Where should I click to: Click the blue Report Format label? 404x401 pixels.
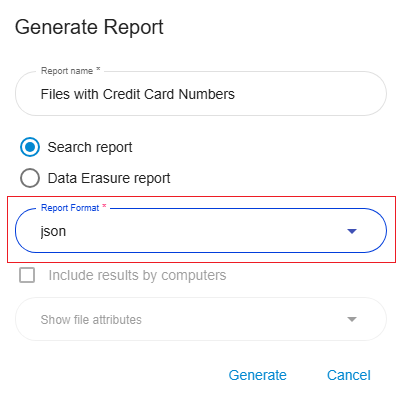coord(70,208)
